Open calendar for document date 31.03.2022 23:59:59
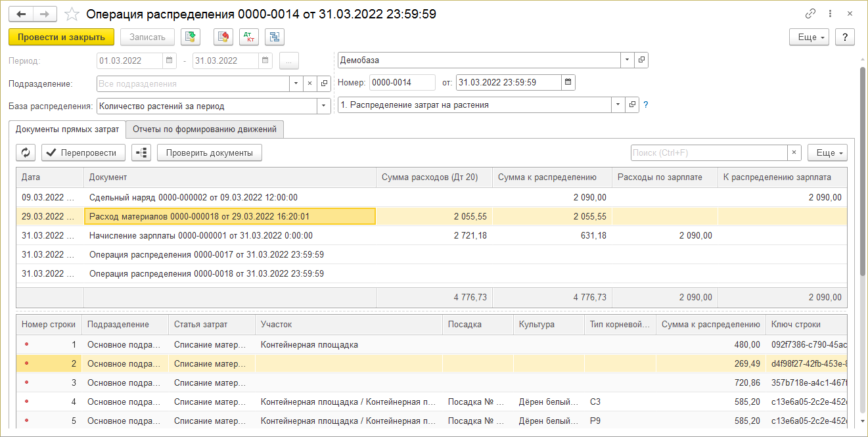This screenshot has height=437, width=868. pos(568,82)
